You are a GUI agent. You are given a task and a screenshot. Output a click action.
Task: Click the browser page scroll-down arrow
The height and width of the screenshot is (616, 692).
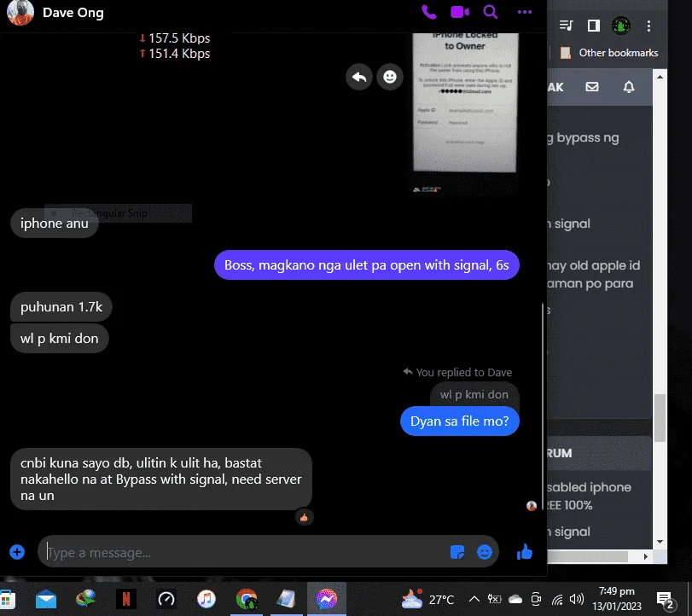click(x=660, y=542)
